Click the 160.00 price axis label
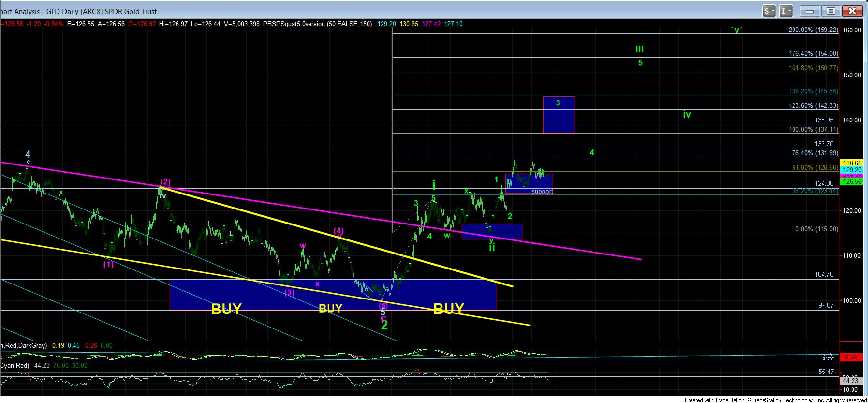This screenshot has height=403, width=868. (852, 30)
